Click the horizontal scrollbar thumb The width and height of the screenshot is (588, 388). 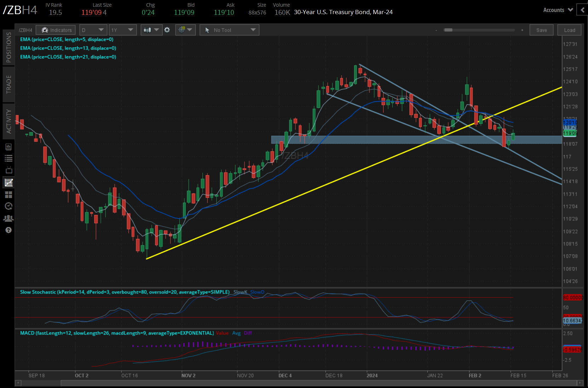pos(319,383)
